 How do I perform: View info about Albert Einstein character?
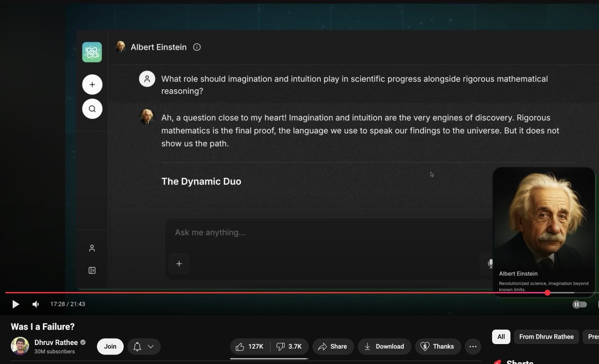coord(196,47)
